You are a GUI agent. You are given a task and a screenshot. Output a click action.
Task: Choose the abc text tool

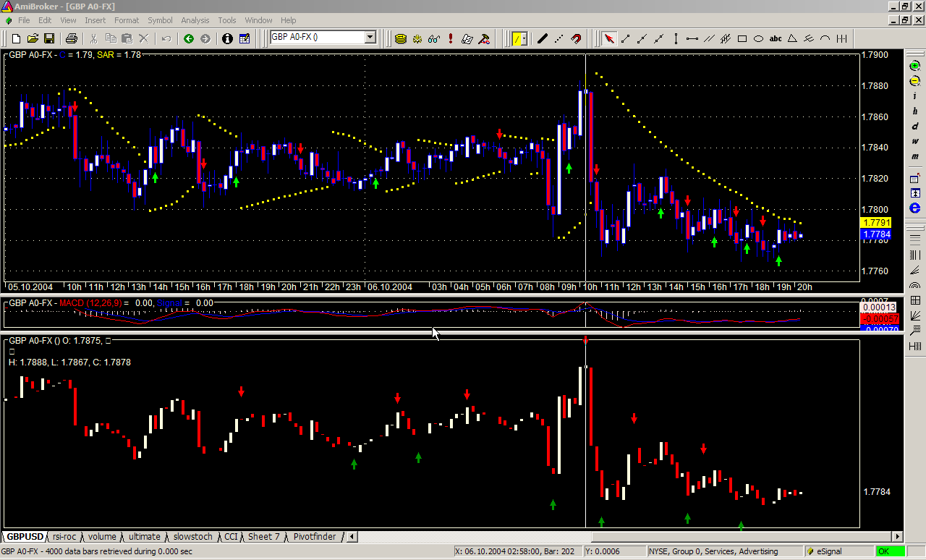(776, 38)
